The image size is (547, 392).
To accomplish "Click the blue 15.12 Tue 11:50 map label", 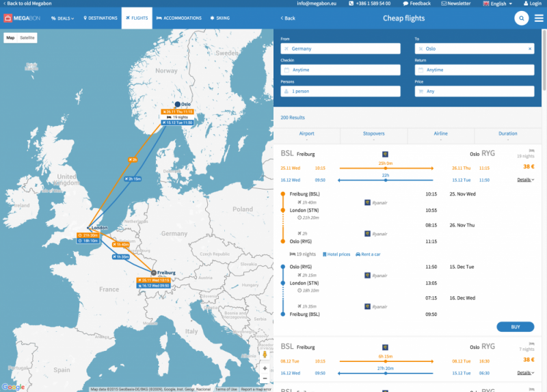I will [177, 123].
